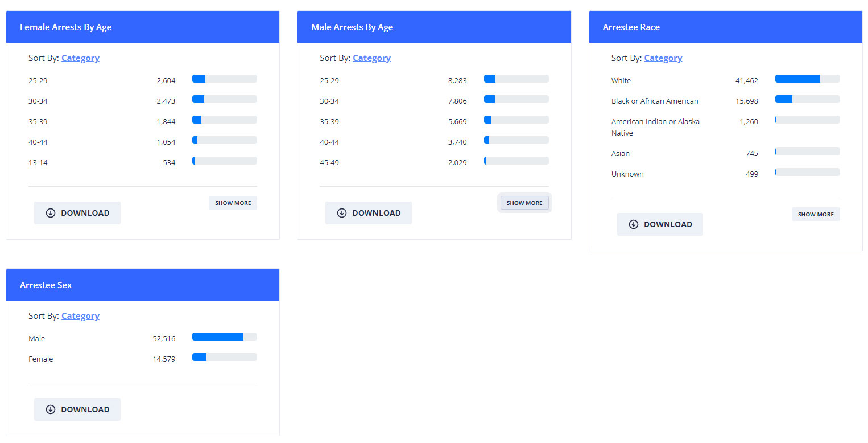Sort Female Arrests By Age by Category

pyautogui.click(x=80, y=58)
